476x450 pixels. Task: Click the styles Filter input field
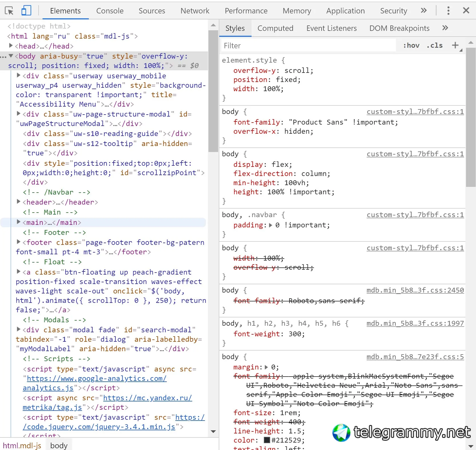pyautogui.click(x=308, y=46)
